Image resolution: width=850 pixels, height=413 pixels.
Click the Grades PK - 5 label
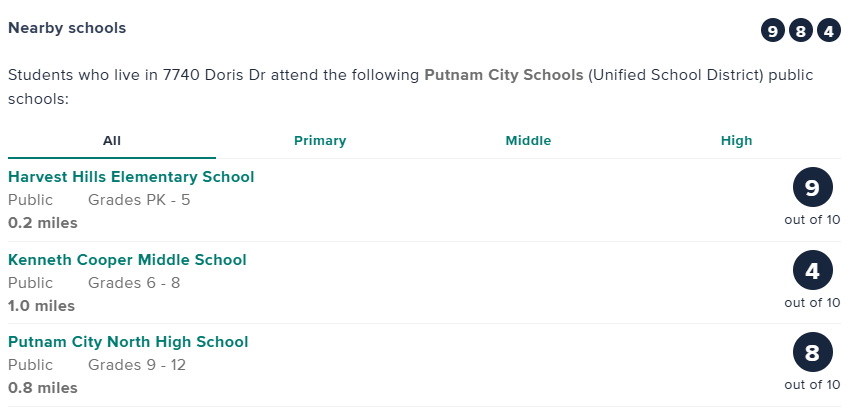[x=139, y=200]
